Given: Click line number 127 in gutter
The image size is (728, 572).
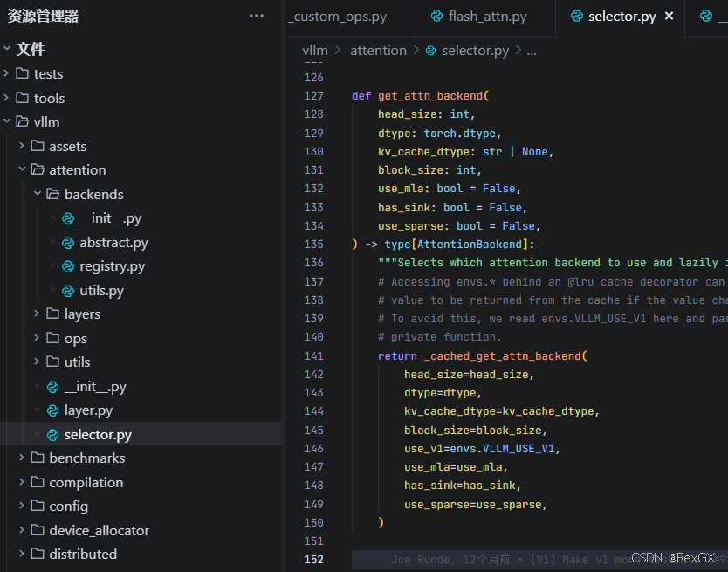Looking at the screenshot, I should pos(314,96).
